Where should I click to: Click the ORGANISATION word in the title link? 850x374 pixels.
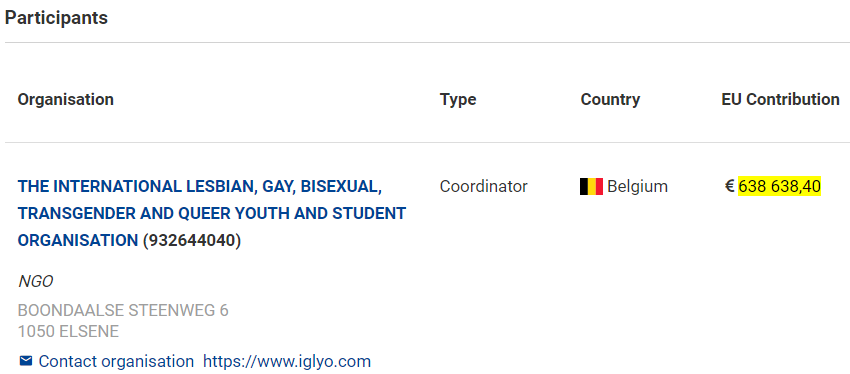(x=78, y=240)
